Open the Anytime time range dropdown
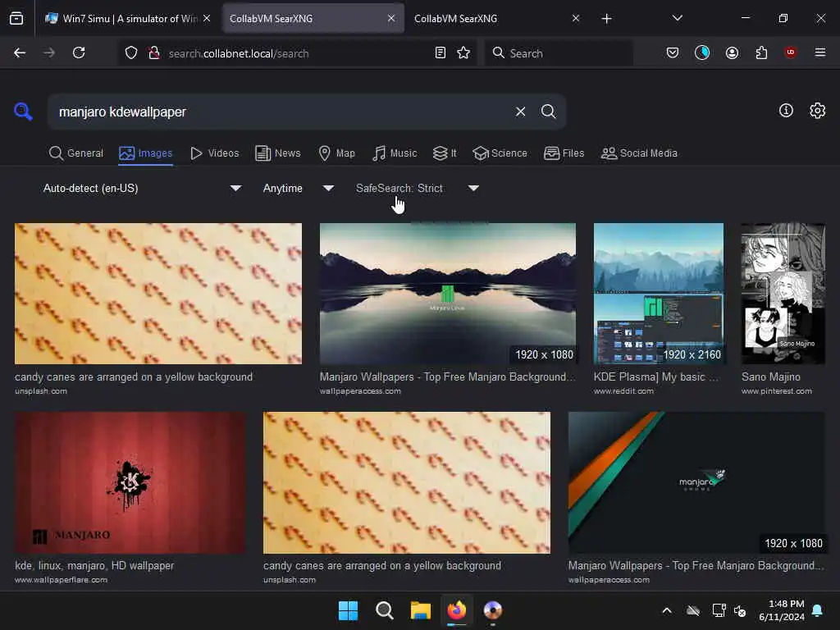840x630 pixels. pyautogui.click(x=299, y=188)
